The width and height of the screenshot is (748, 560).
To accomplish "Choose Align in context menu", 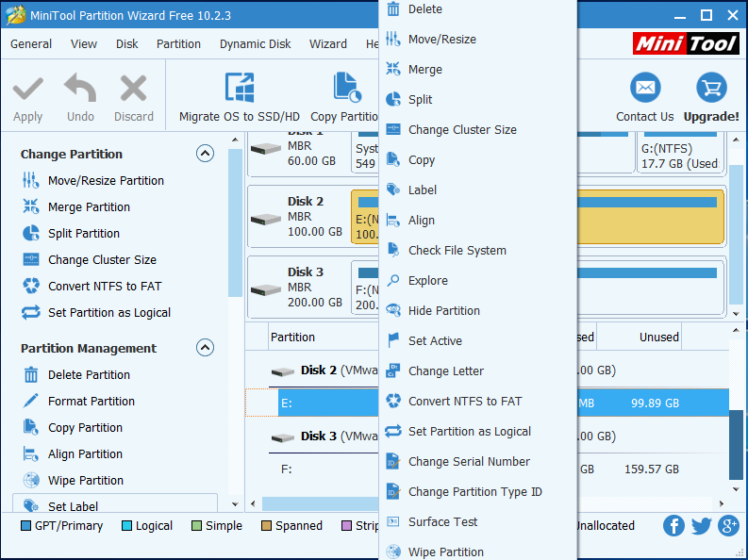I will click(x=477, y=221).
